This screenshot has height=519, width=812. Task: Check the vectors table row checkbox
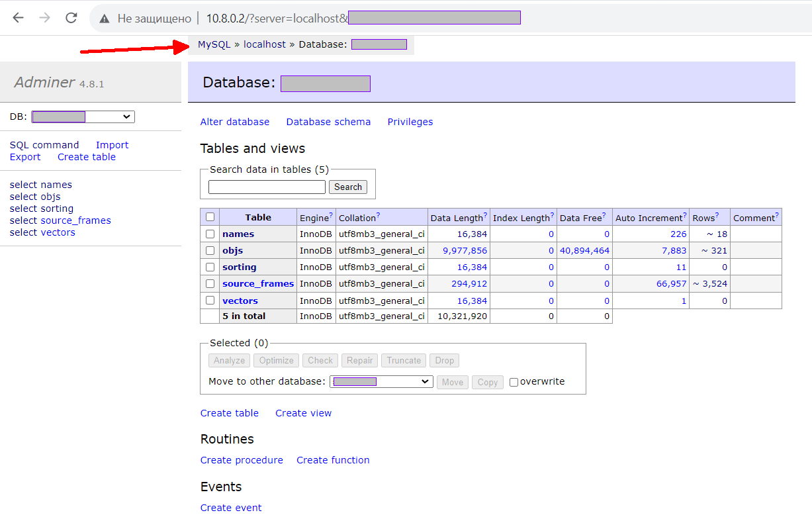click(210, 300)
